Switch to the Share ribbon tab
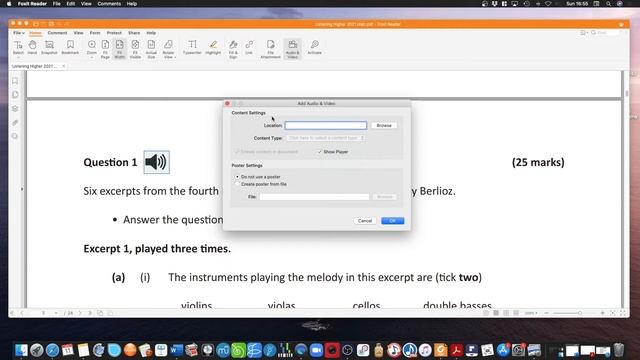 click(x=134, y=33)
